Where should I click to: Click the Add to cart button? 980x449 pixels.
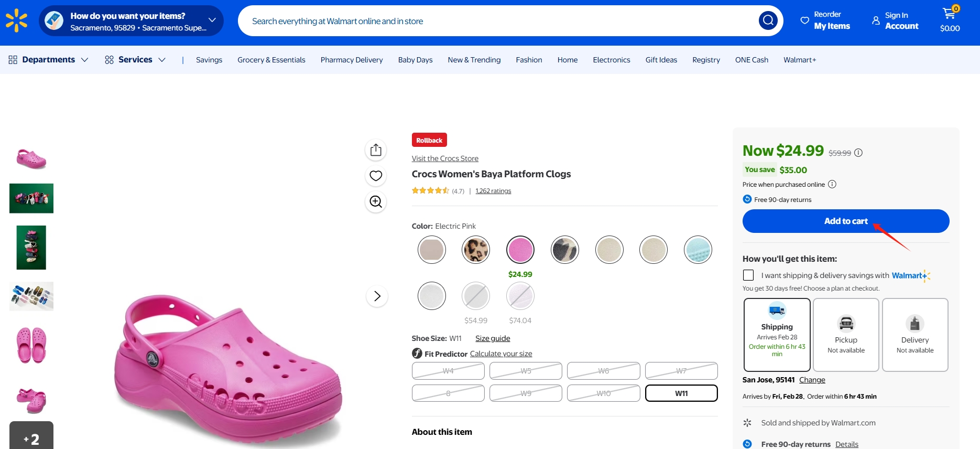coord(846,221)
